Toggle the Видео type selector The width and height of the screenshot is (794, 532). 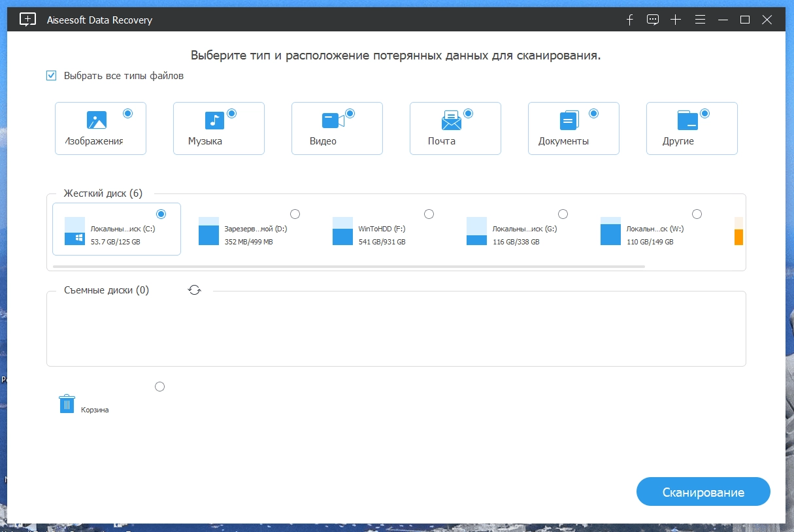350,113
